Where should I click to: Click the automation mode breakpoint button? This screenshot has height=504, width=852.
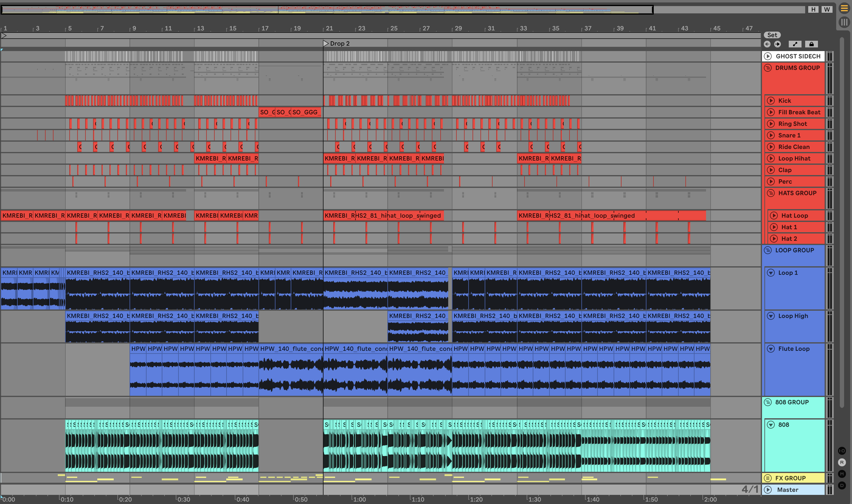(x=795, y=44)
